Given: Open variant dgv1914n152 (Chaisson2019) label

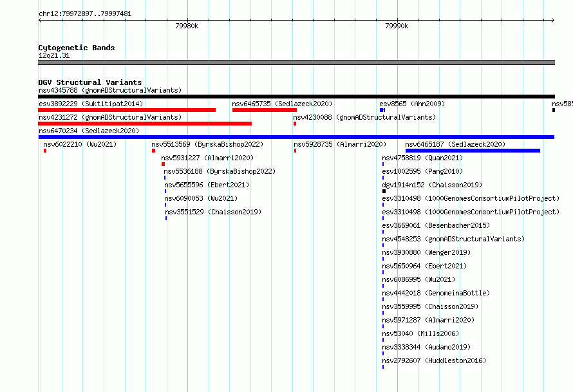Looking at the screenshot, I should point(432,185).
